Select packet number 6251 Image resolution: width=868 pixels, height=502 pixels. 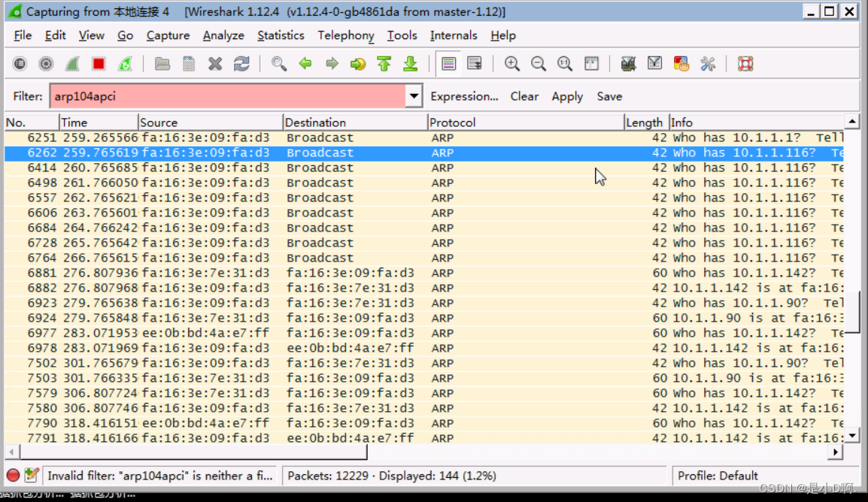pos(424,138)
